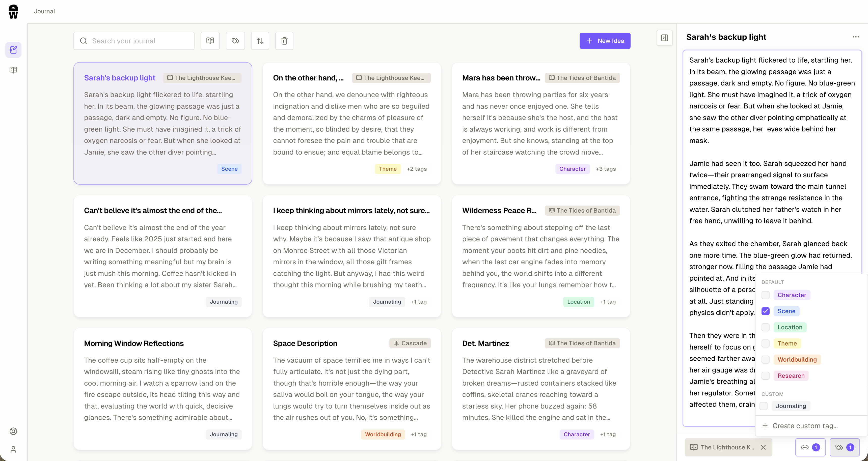Screen dimensions: 868x461
Task: Open 'I keep thinking about mirrors' card
Action: (352, 256)
